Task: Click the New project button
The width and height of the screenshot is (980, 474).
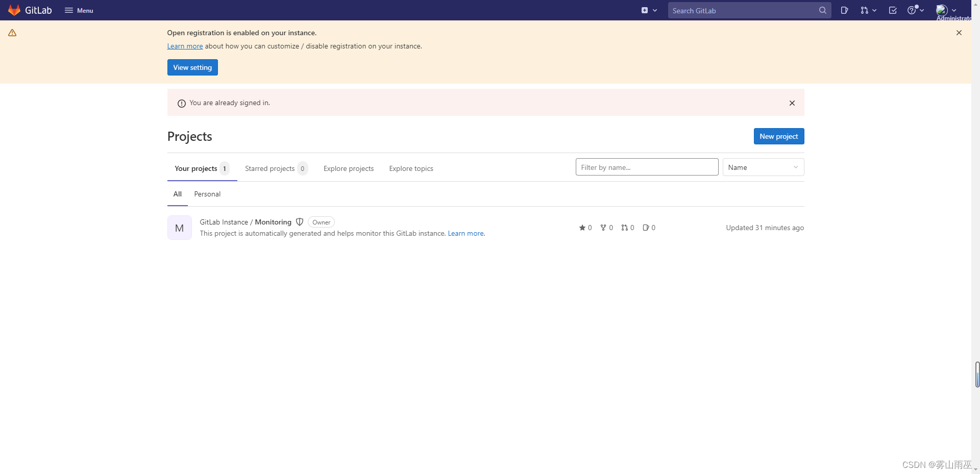Action: pyautogui.click(x=778, y=136)
